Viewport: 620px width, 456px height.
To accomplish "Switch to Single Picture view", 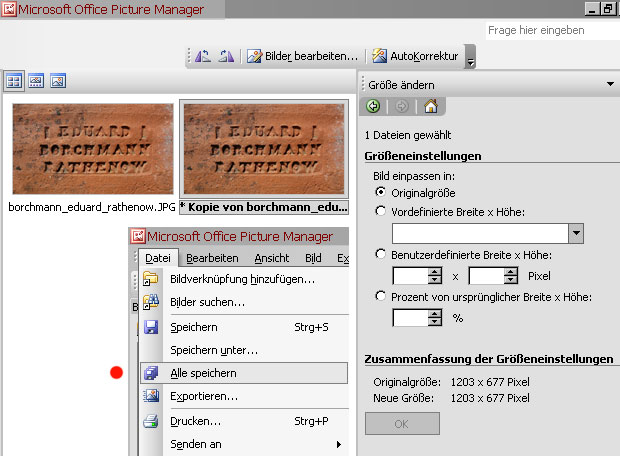I will [x=58, y=81].
